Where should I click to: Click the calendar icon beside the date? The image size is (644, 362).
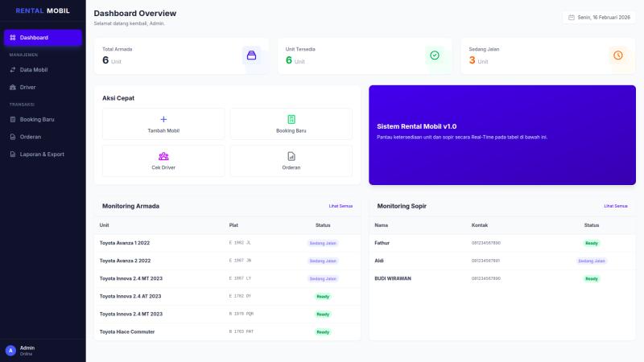pos(572,17)
